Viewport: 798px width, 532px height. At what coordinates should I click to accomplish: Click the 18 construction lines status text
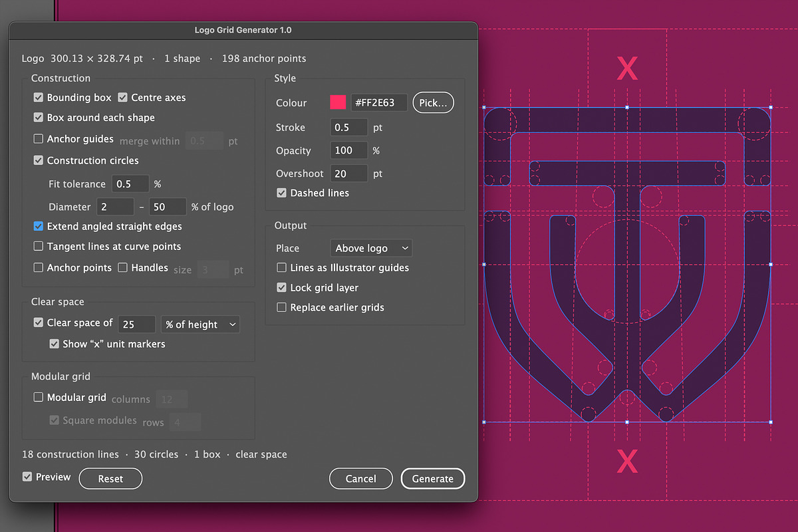(x=70, y=455)
